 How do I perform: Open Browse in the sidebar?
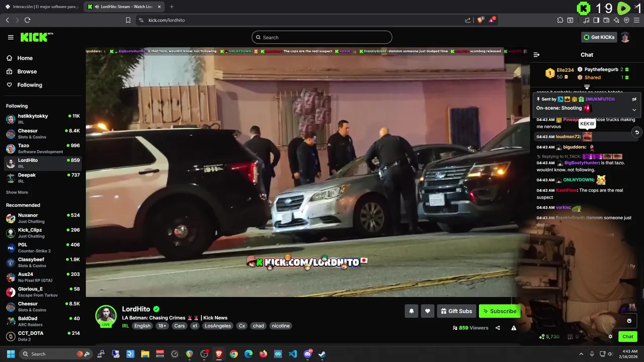[27, 71]
